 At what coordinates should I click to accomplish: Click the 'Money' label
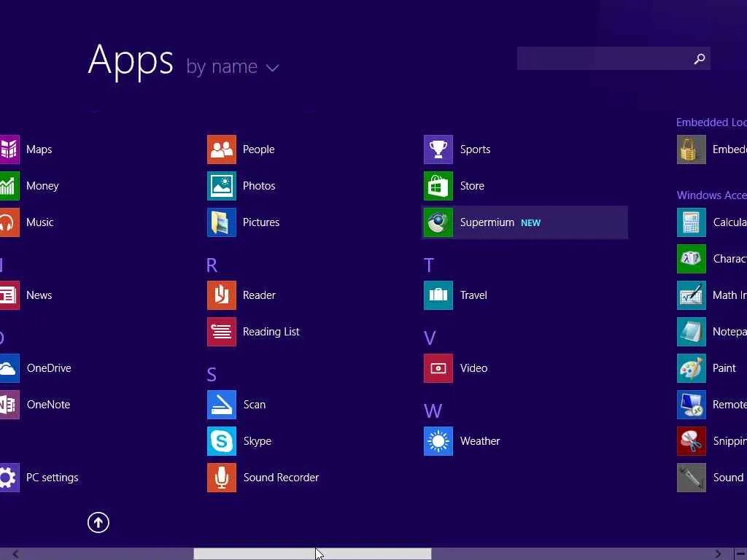(x=42, y=186)
